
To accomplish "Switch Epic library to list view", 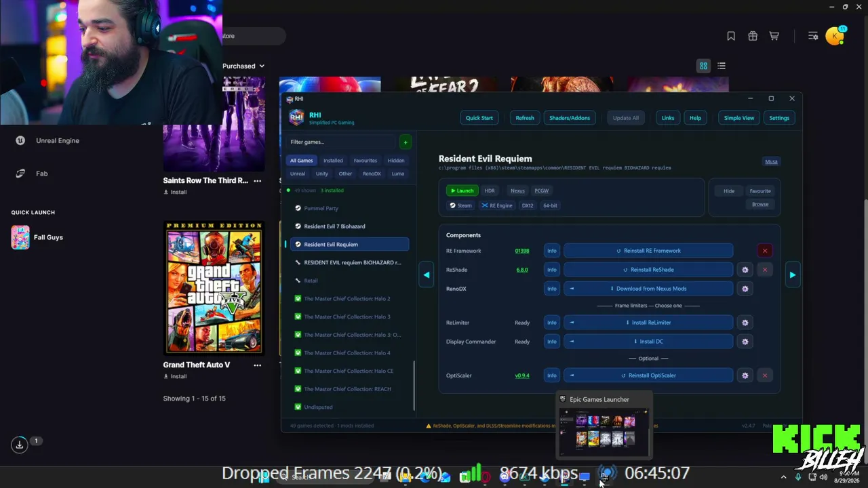I will 722,66.
